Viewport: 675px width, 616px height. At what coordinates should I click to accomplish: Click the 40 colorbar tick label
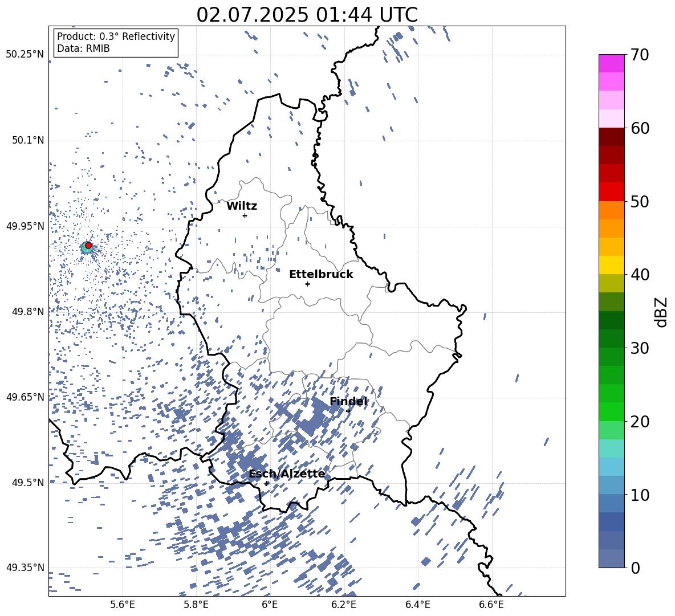point(640,275)
